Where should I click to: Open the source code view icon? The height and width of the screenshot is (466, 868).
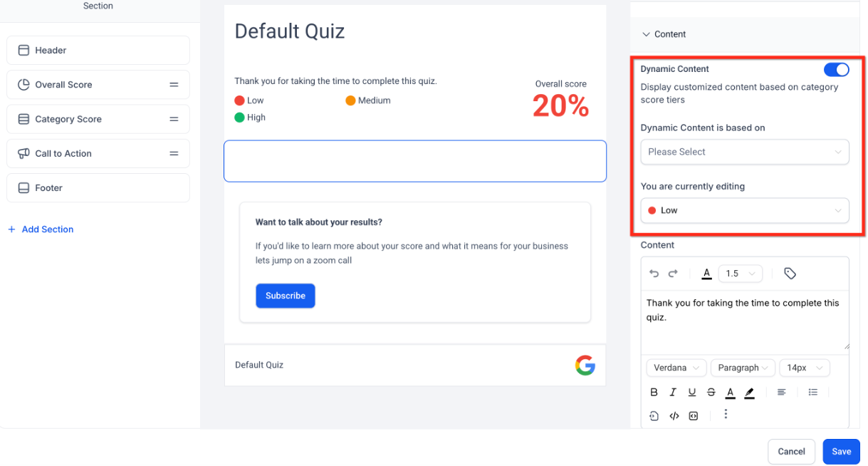(674, 416)
